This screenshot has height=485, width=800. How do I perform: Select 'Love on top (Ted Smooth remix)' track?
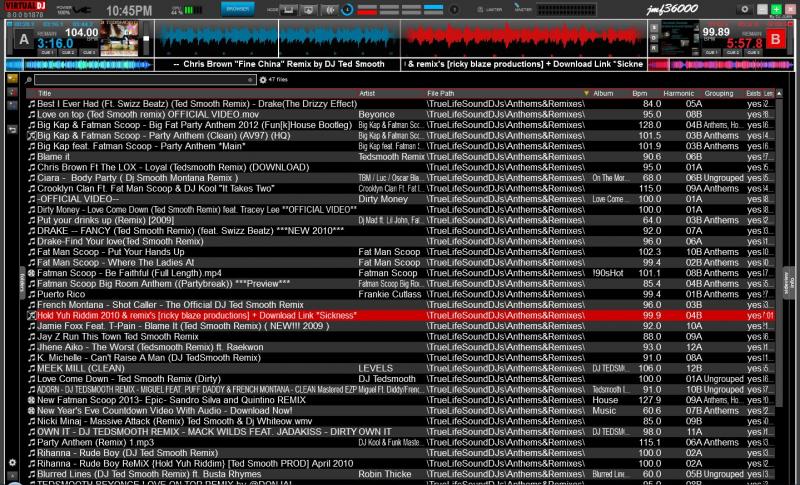pyautogui.click(x=401, y=114)
